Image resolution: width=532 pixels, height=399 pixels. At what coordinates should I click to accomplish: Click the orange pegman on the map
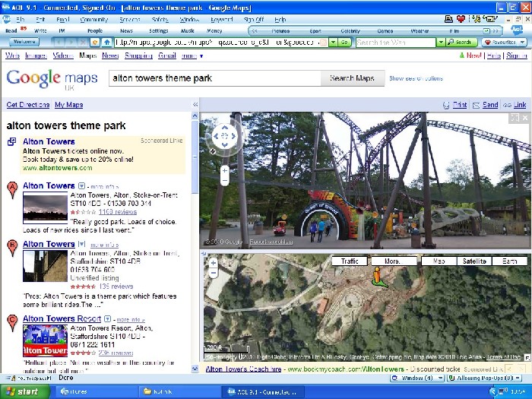pos(377,275)
